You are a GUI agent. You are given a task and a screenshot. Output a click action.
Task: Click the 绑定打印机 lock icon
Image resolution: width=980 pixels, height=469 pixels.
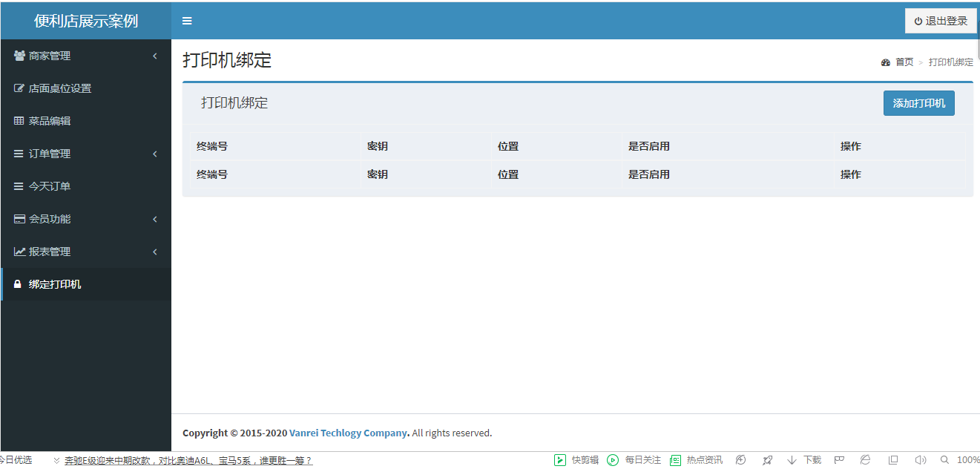(x=19, y=284)
